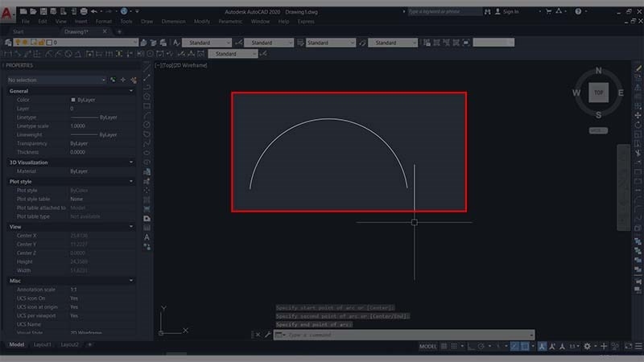Switch to the Layout1 tab
This screenshot has height=362, width=644.
[x=43, y=344]
